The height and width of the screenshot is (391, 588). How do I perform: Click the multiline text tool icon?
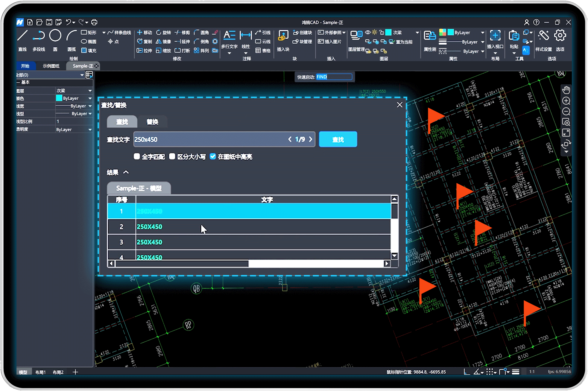(229, 36)
